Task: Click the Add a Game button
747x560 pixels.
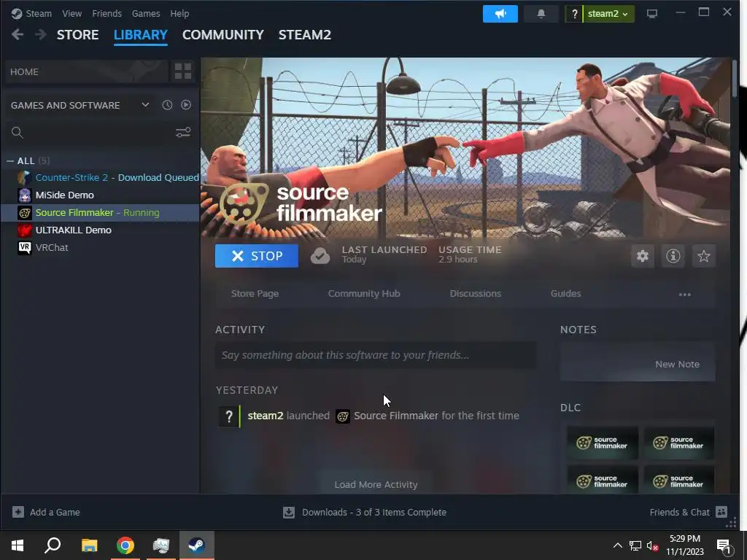Action: [x=46, y=512]
